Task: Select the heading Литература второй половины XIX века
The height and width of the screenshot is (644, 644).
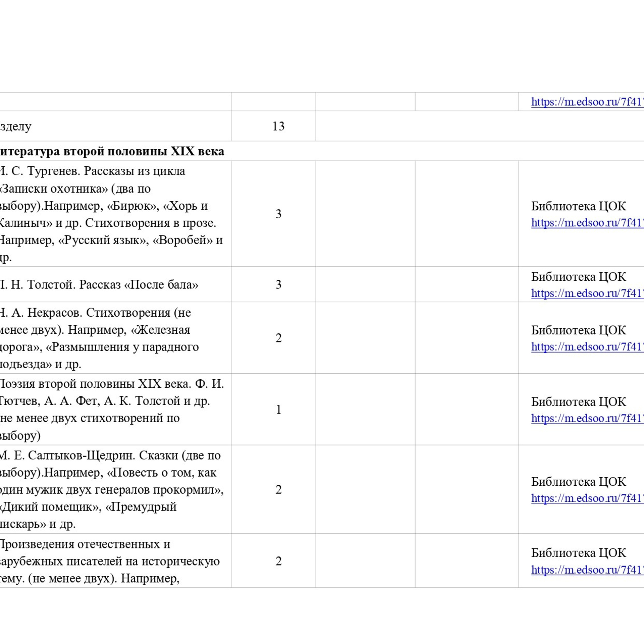Action: pos(111,151)
